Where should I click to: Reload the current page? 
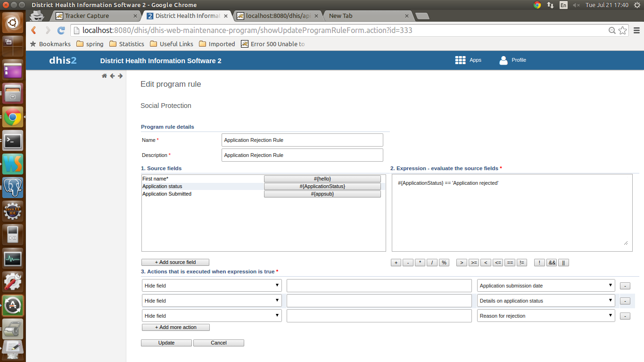[x=61, y=30]
